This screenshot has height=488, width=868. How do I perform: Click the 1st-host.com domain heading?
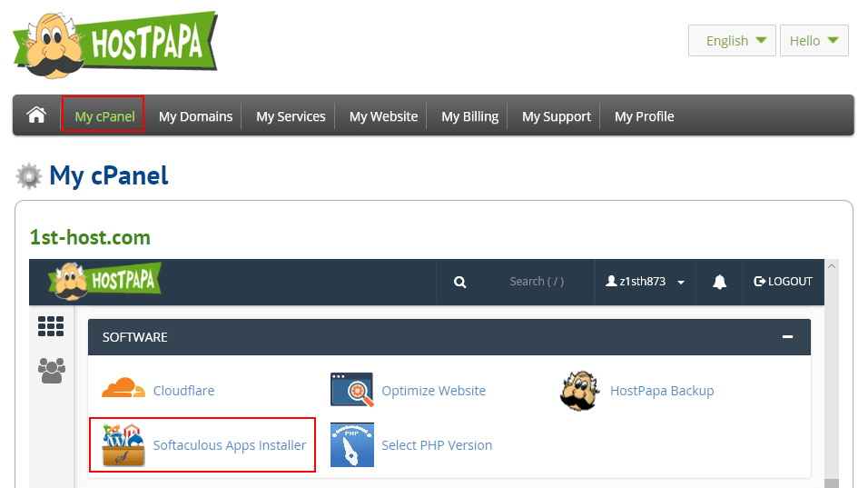[x=90, y=237]
